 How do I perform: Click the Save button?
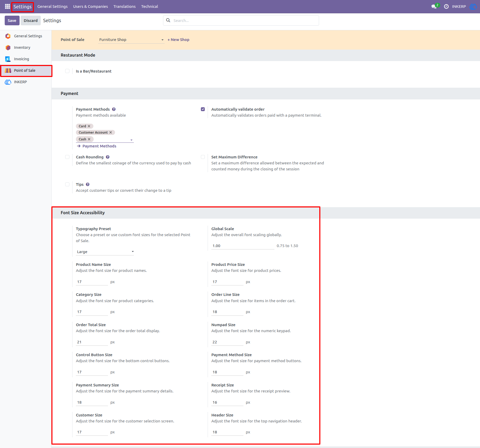[x=12, y=20]
